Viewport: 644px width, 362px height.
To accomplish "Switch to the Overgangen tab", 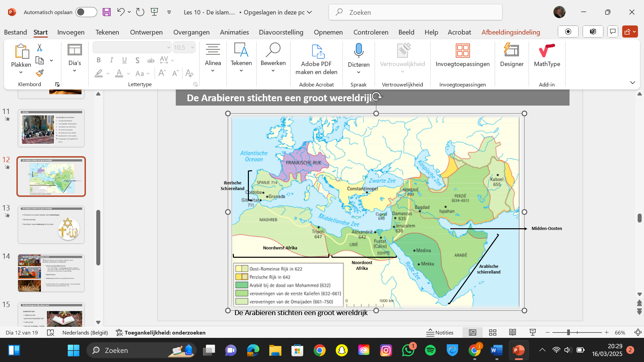I will (191, 32).
